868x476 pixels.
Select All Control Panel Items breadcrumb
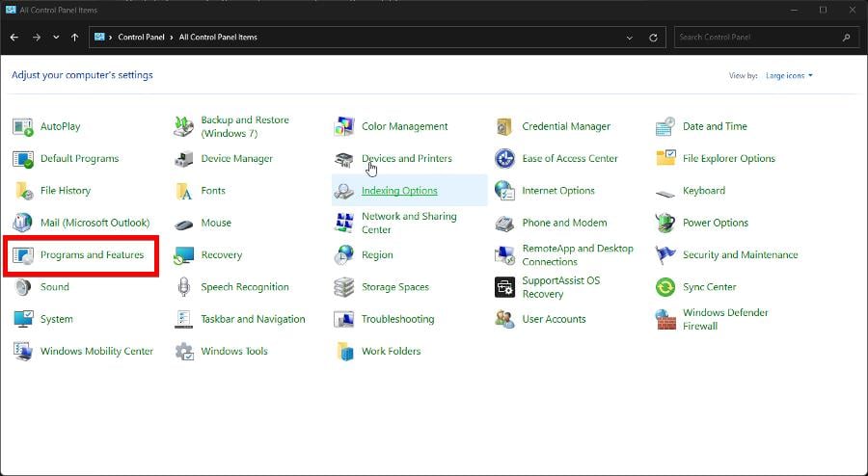click(218, 37)
